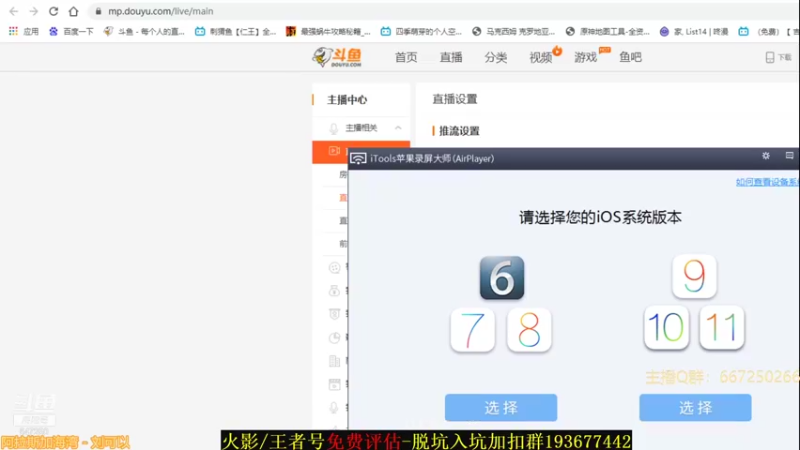Open the 视频 nav item
The width and height of the screenshot is (800, 450).
tap(541, 57)
